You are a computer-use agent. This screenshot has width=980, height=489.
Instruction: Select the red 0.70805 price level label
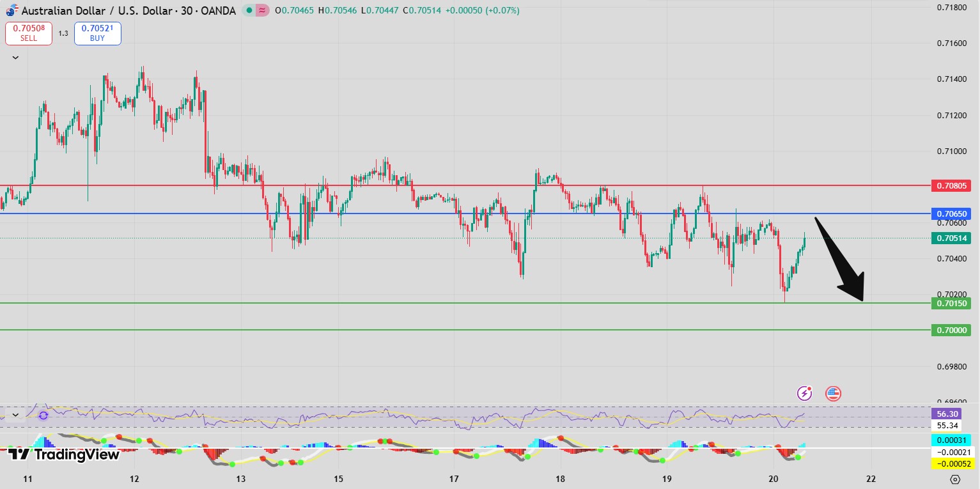(951, 185)
